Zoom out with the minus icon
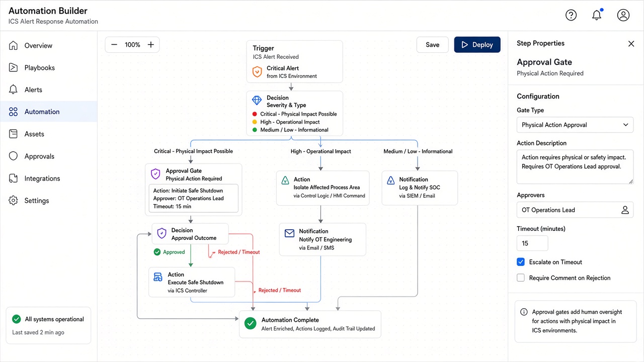Viewport: 644px width, 362px height. tap(114, 45)
